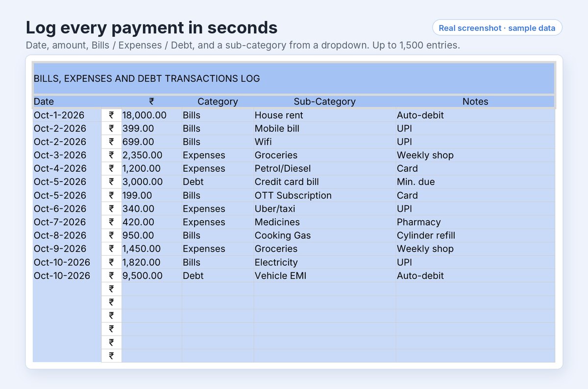Click the 'Real screenshot · sample data' badge
The width and height of the screenshot is (588, 389).
coord(497,28)
